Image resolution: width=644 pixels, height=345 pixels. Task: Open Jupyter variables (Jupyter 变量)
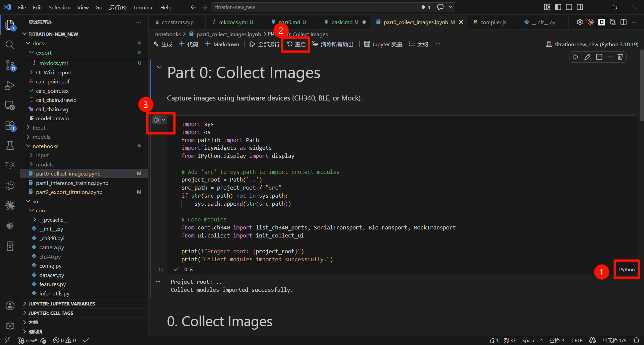(x=383, y=44)
